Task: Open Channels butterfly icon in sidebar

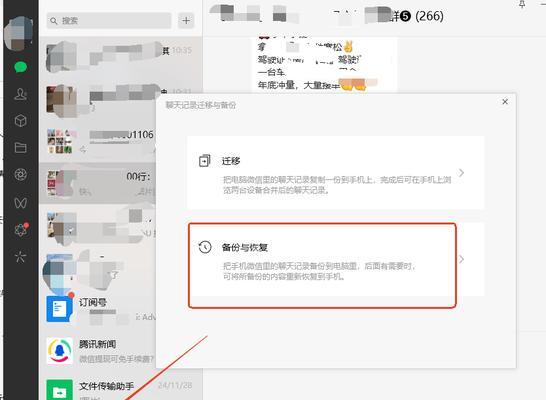Action: pyautogui.click(x=21, y=202)
